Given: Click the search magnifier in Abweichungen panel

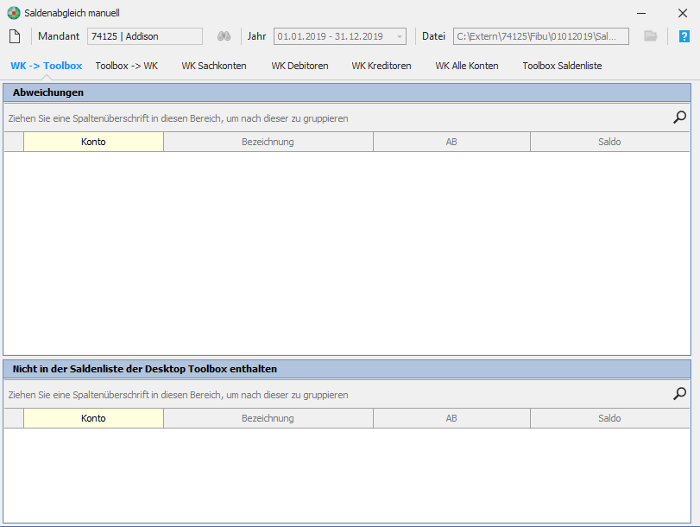Looking at the screenshot, I should [x=679, y=117].
